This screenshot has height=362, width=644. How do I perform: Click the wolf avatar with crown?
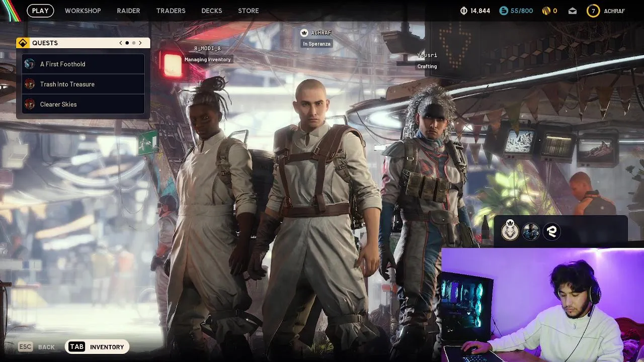pos(510,231)
